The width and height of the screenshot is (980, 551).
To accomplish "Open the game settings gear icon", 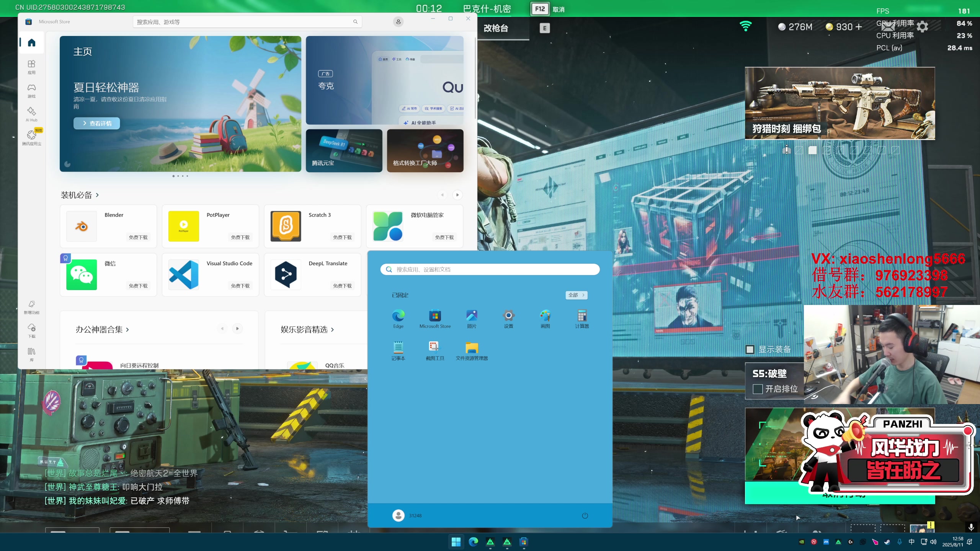I will (x=923, y=27).
